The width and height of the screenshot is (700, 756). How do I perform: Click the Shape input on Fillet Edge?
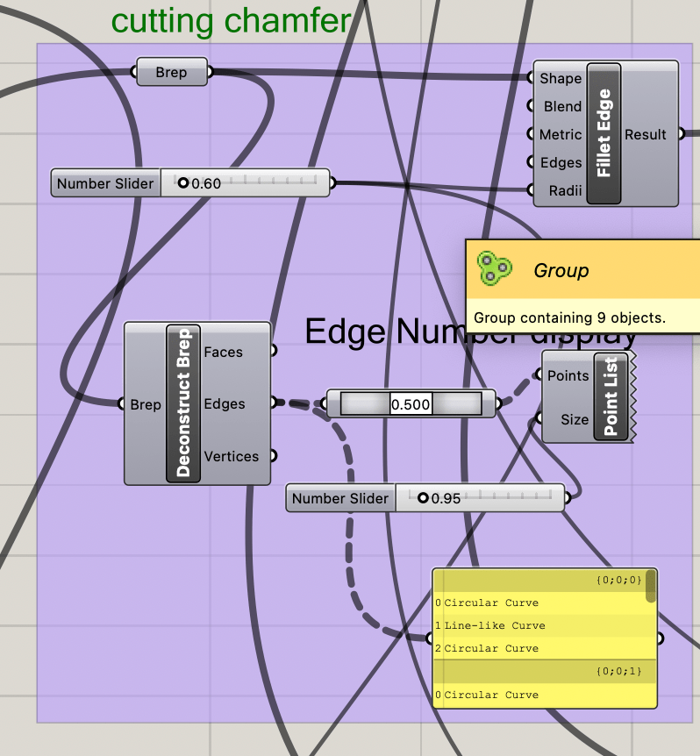pos(561,78)
